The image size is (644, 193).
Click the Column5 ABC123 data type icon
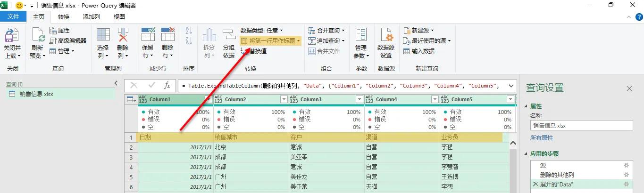coord(445,99)
